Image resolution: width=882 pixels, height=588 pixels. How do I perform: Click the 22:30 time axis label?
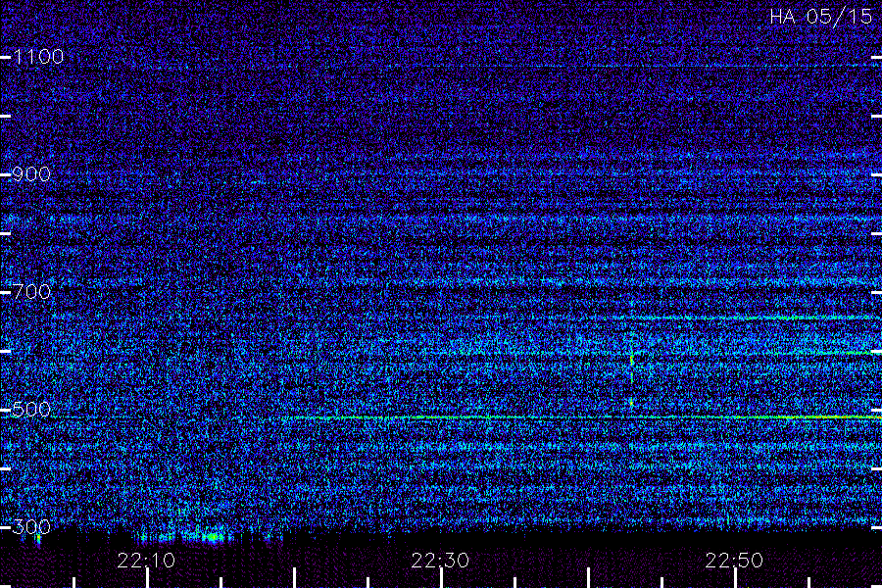440,561
